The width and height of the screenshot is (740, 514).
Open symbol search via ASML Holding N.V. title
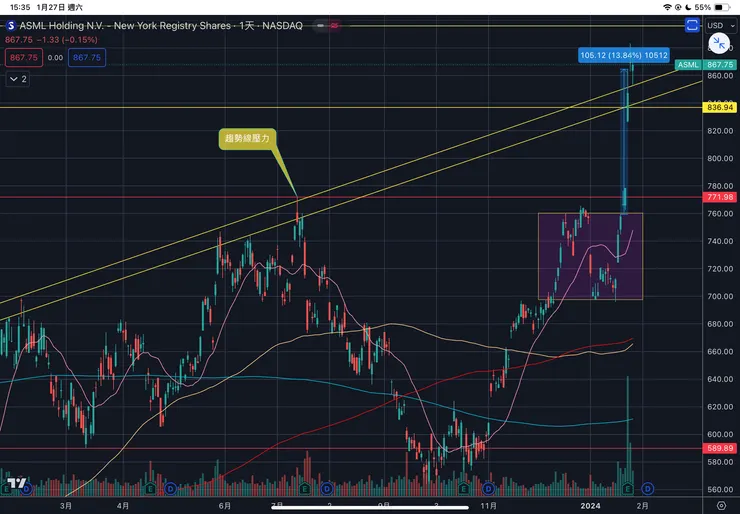tap(126, 25)
